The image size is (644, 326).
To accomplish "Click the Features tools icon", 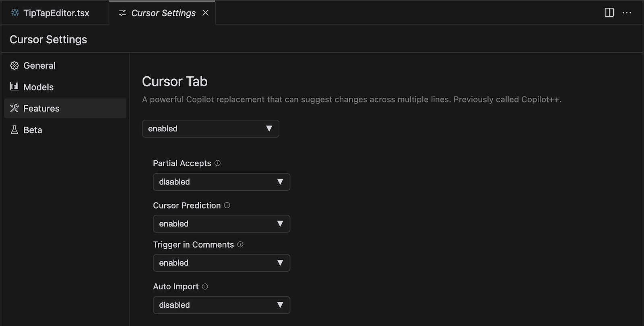I will click(14, 108).
